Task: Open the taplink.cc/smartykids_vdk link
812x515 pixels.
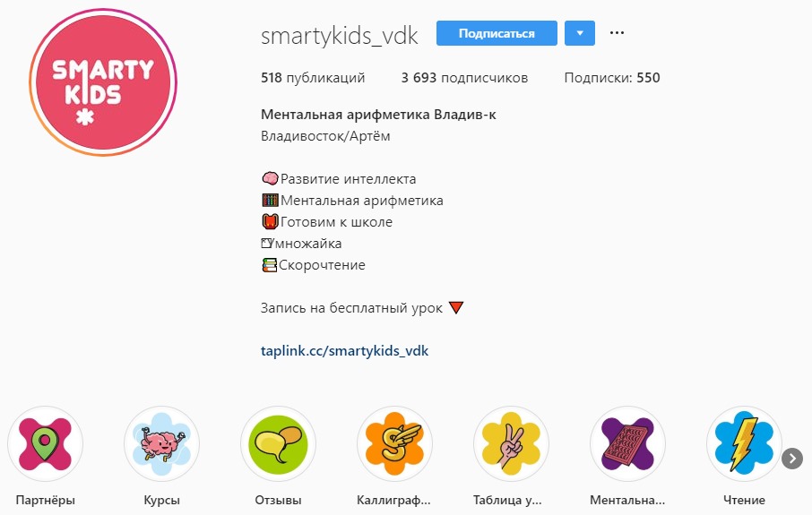Action: [x=344, y=351]
